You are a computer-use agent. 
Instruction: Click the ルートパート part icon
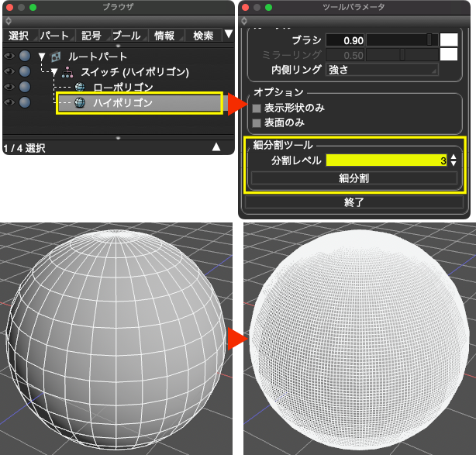[57, 57]
